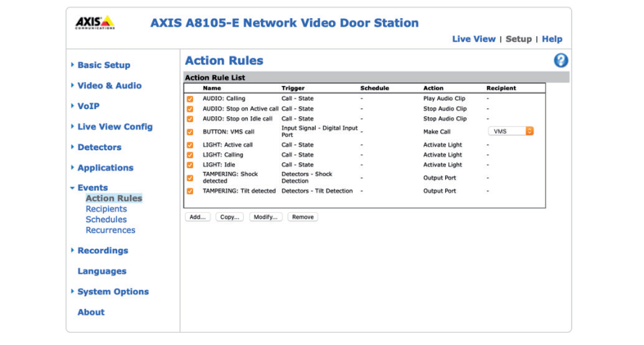The width and height of the screenshot is (644, 345).
Task: Click the Recipient column header
Action: pos(501,88)
